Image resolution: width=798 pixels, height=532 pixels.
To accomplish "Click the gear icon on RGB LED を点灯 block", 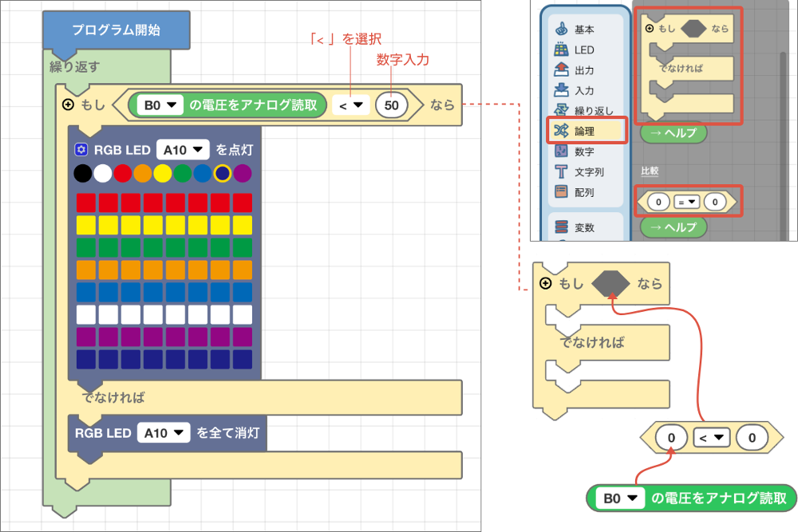I will [x=81, y=149].
